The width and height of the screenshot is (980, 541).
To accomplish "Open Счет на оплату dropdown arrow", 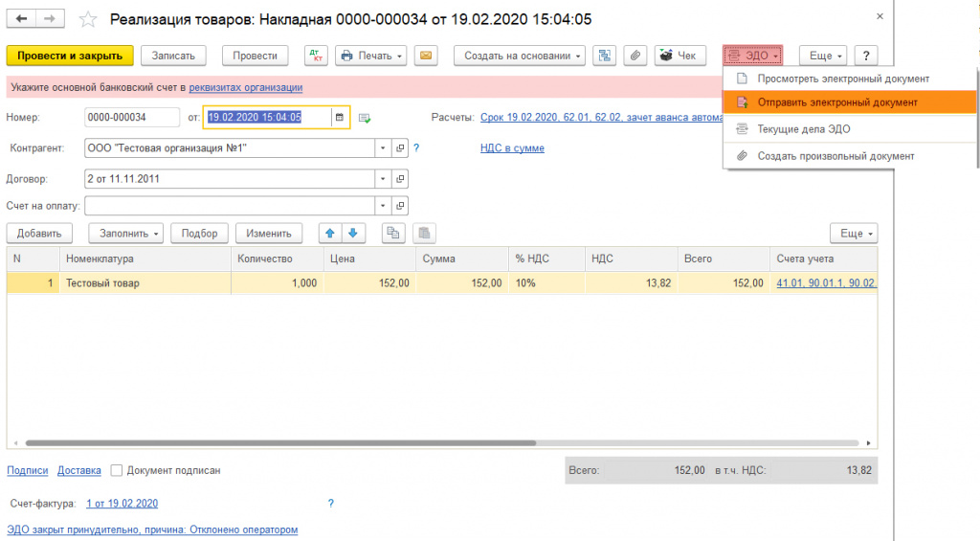I will [x=383, y=205].
